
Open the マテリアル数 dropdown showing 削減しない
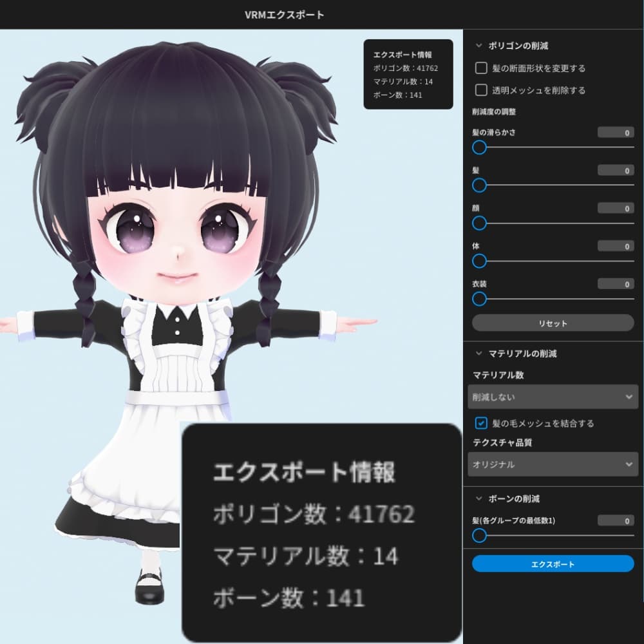553,398
